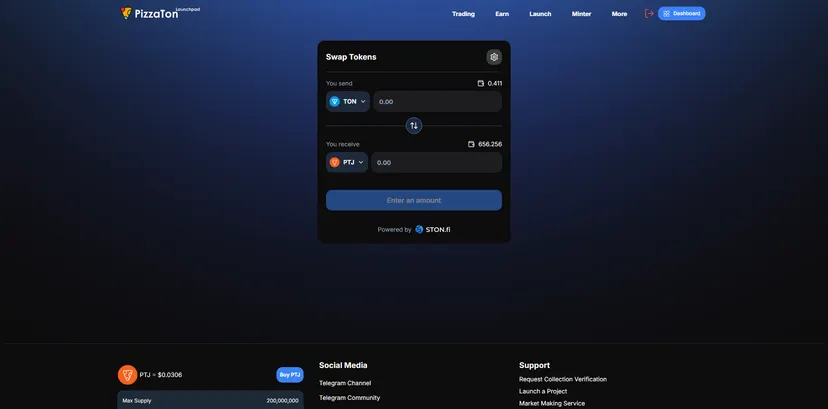Viewport: 828px width, 409px height.
Task: Open the PTJ token selector dropdown
Action: (x=346, y=163)
